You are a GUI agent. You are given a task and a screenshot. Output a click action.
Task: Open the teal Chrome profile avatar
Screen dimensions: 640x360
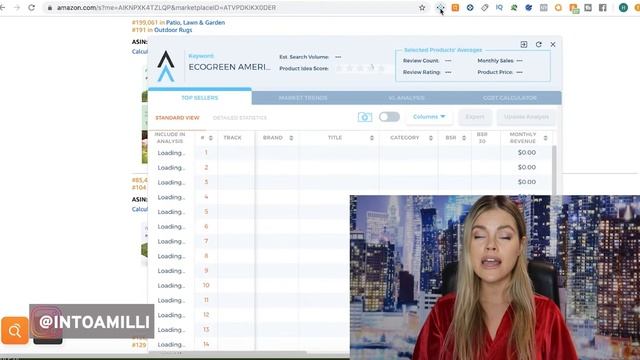623,7
